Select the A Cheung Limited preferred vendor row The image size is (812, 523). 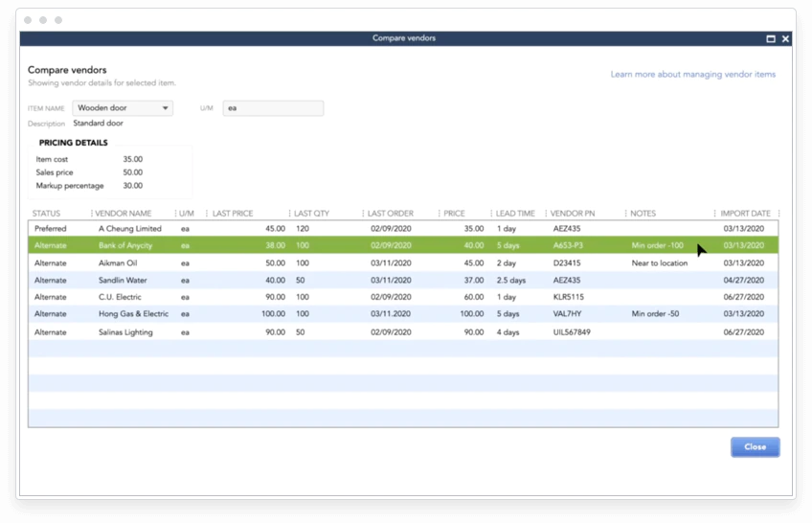coord(403,228)
